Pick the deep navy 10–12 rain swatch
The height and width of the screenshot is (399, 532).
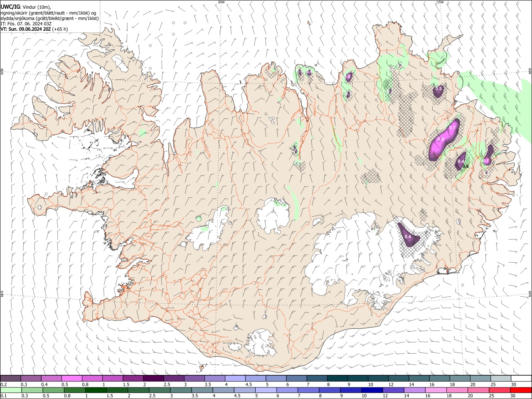(x=372, y=390)
